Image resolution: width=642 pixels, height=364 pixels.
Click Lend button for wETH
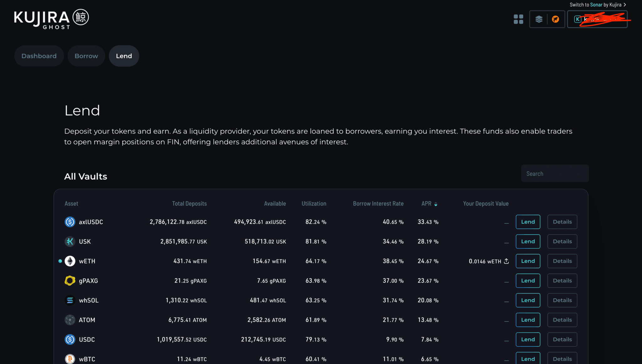tap(528, 261)
